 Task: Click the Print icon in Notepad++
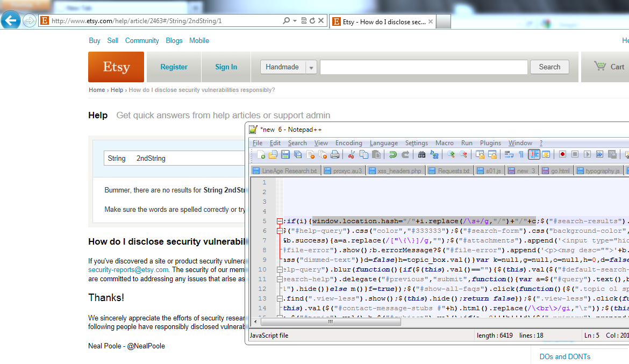point(335,154)
